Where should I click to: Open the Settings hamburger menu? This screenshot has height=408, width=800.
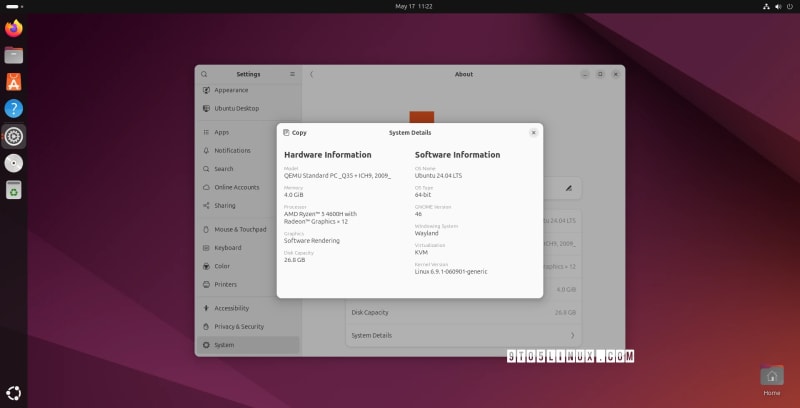(292, 74)
